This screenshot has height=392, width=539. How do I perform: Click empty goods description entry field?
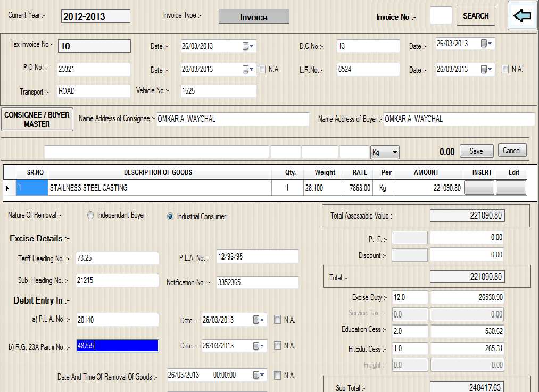(x=157, y=152)
